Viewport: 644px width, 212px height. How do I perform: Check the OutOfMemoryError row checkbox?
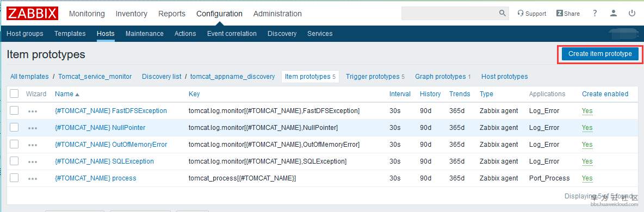[14, 144]
